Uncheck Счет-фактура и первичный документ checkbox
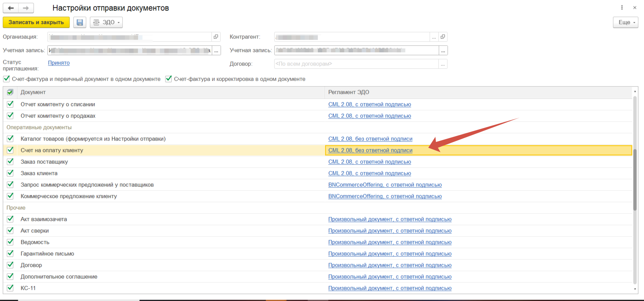 point(6,79)
